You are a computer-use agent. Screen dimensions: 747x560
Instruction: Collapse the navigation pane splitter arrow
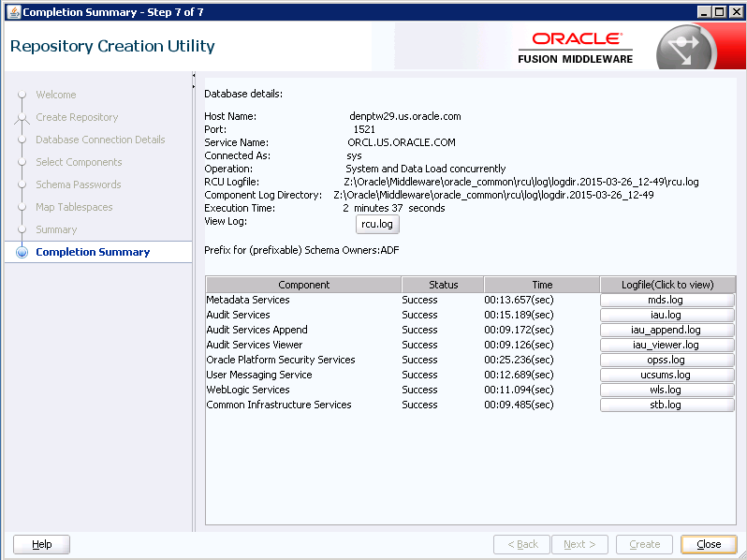(194, 75)
